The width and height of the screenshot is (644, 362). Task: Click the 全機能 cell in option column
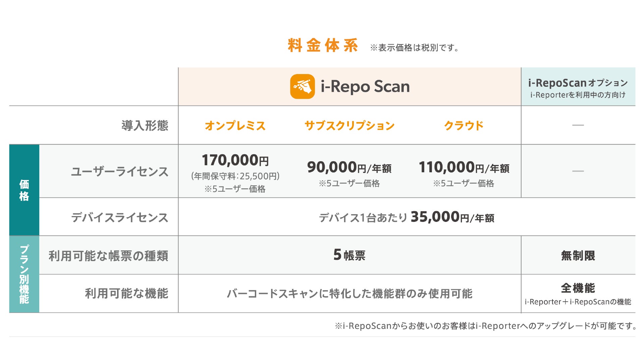(578, 288)
